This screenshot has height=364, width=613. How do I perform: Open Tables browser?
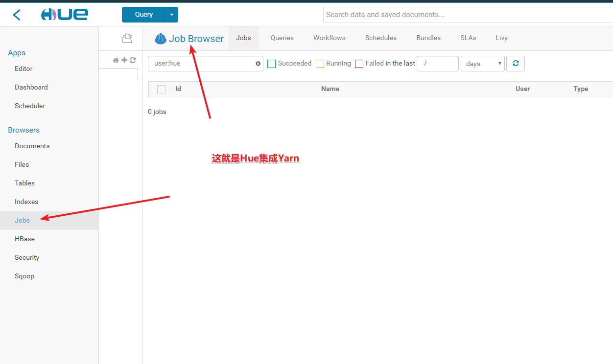pyautogui.click(x=24, y=183)
